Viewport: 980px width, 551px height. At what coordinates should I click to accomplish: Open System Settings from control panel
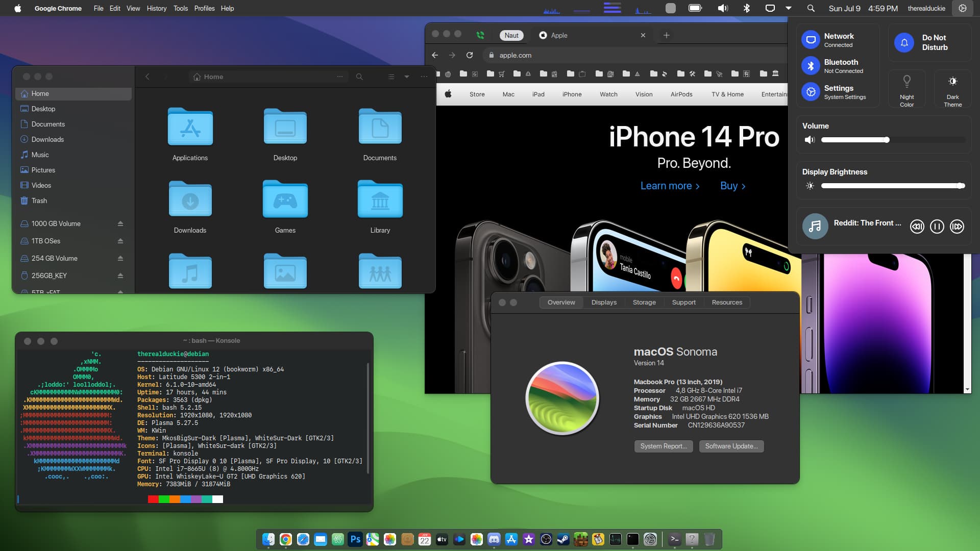click(x=811, y=92)
